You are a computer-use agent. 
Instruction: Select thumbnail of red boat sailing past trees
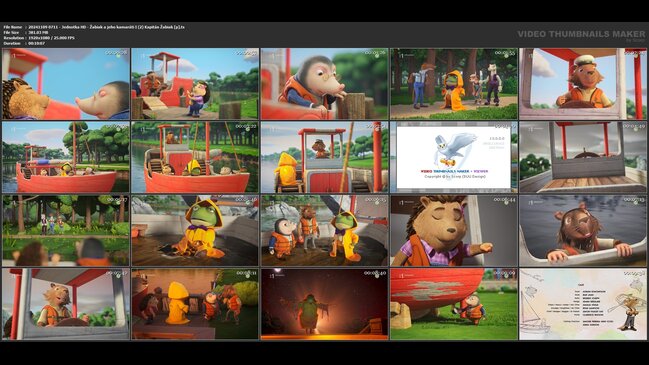66,157
